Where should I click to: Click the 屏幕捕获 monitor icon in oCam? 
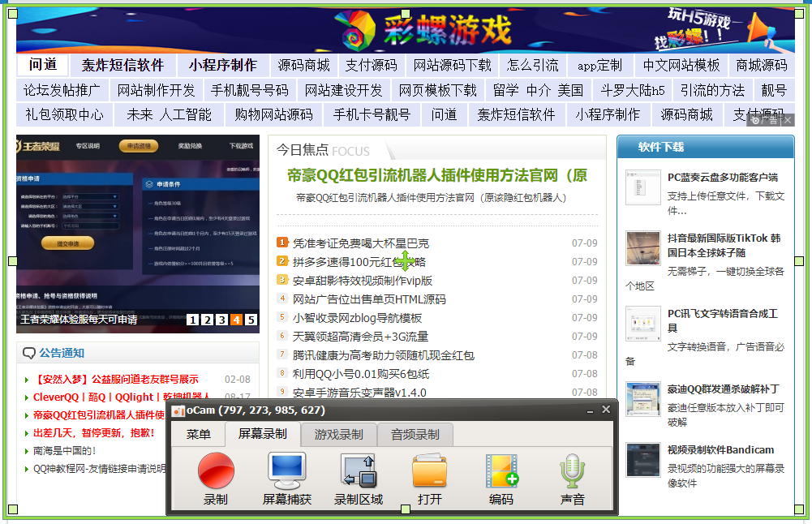(x=287, y=470)
